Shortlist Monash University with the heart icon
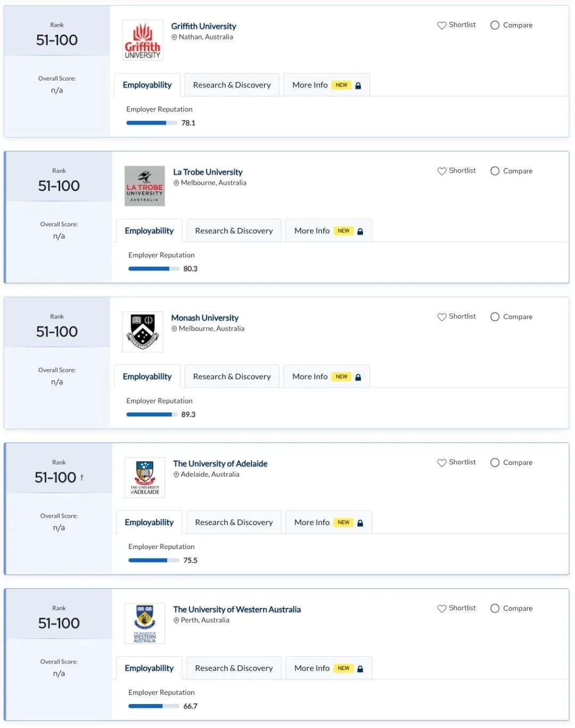This screenshot has width=575, height=728. click(442, 317)
